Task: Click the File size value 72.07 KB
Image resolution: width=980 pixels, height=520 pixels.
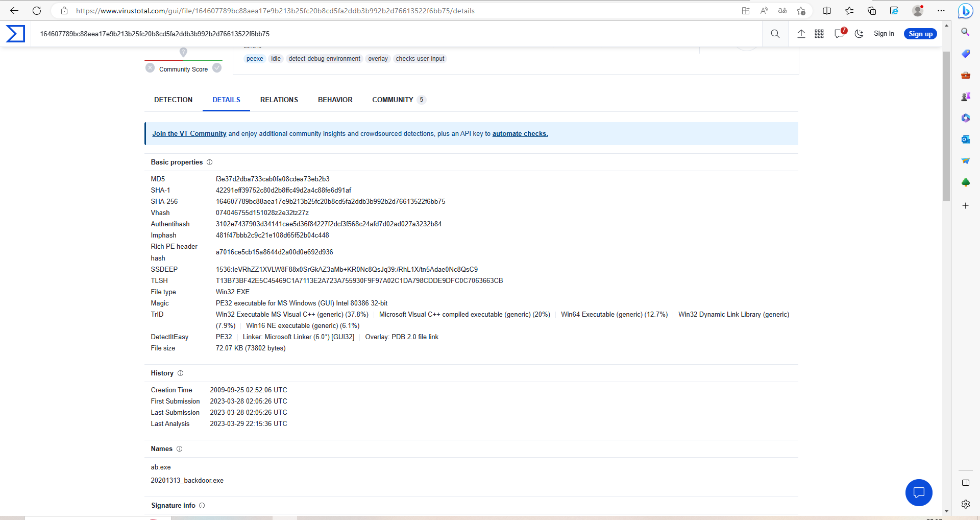Action: tap(251, 348)
